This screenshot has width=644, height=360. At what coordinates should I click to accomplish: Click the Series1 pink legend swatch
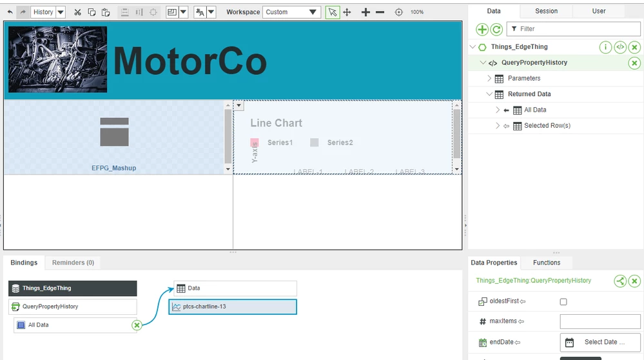[x=255, y=143]
